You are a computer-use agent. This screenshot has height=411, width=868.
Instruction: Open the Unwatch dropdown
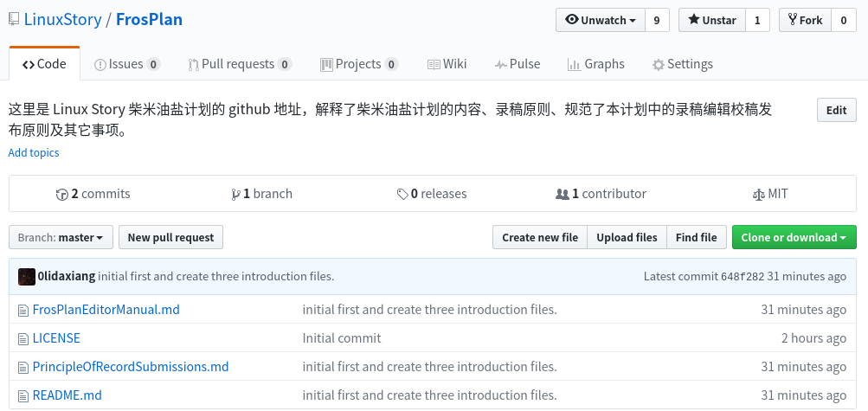coord(601,21)
